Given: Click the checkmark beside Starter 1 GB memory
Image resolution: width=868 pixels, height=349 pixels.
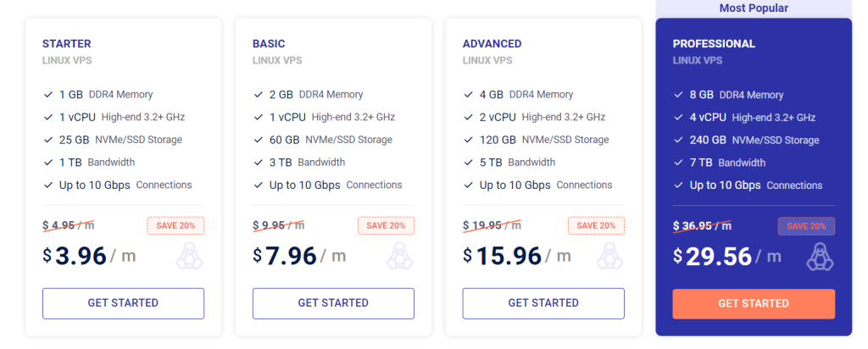Looking at the screenshot, I should (x=47, y=95).
